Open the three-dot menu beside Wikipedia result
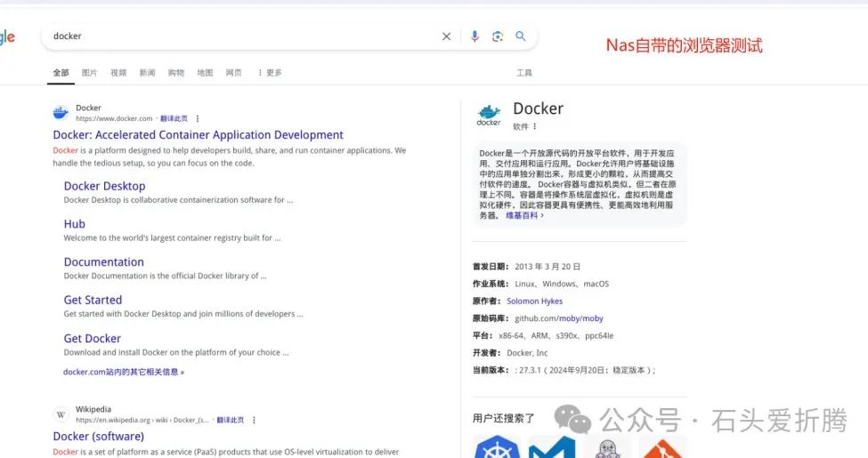 pos(254,420)
